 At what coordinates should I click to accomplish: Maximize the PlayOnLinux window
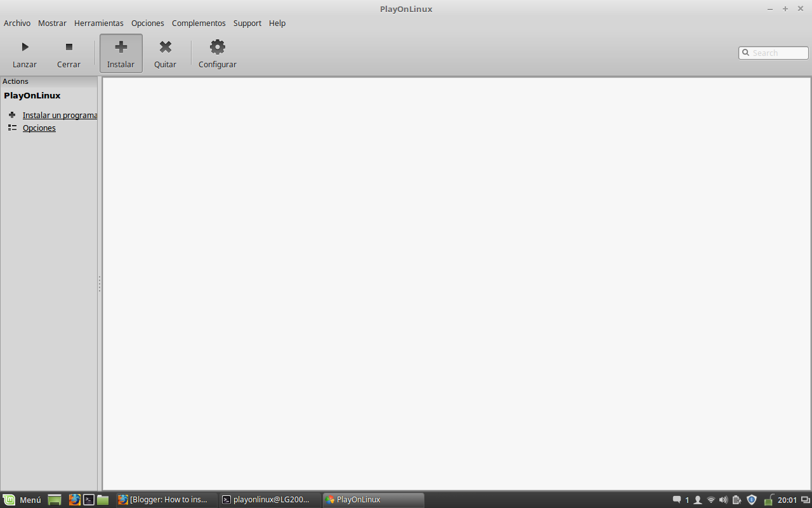pyautogui.click(x=785, y=9)
